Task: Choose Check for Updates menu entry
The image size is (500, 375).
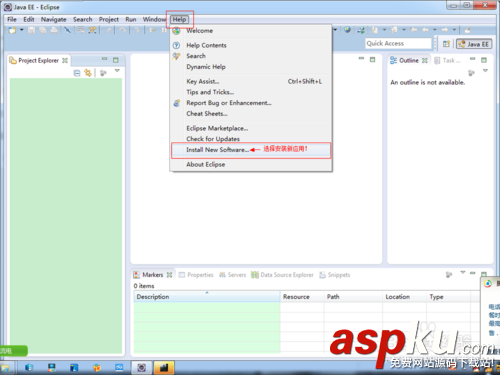Action: point(251,139)
